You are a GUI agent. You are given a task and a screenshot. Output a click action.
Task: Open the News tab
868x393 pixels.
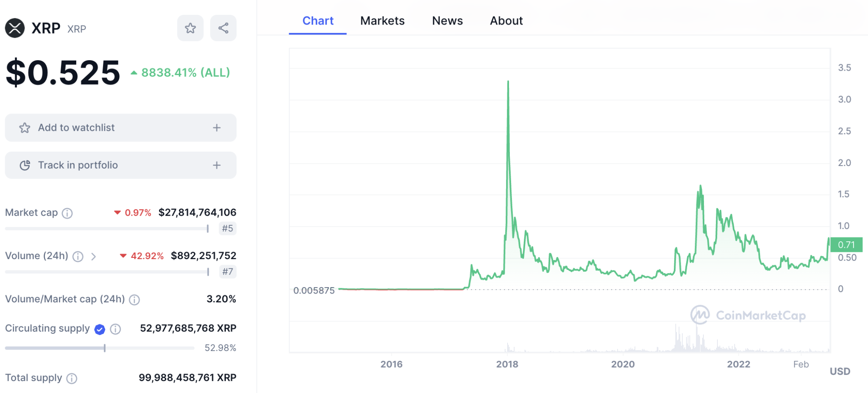(447, 21)
